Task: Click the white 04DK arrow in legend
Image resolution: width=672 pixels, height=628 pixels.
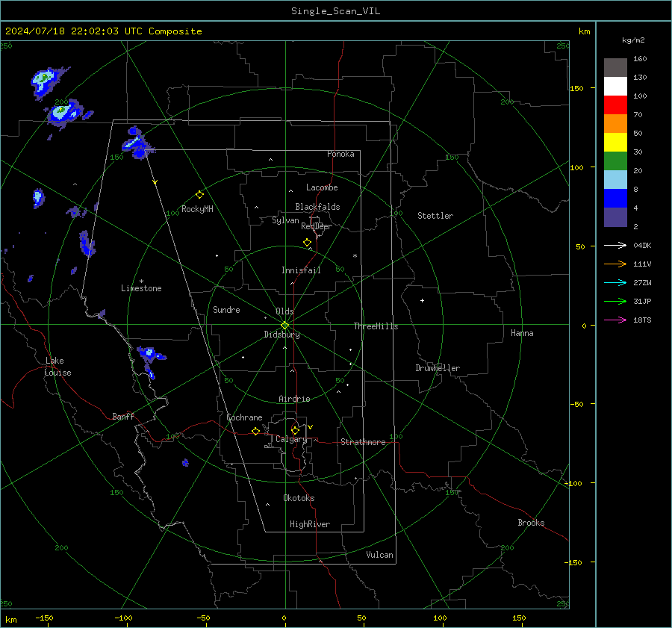Action: pos(615,245)
